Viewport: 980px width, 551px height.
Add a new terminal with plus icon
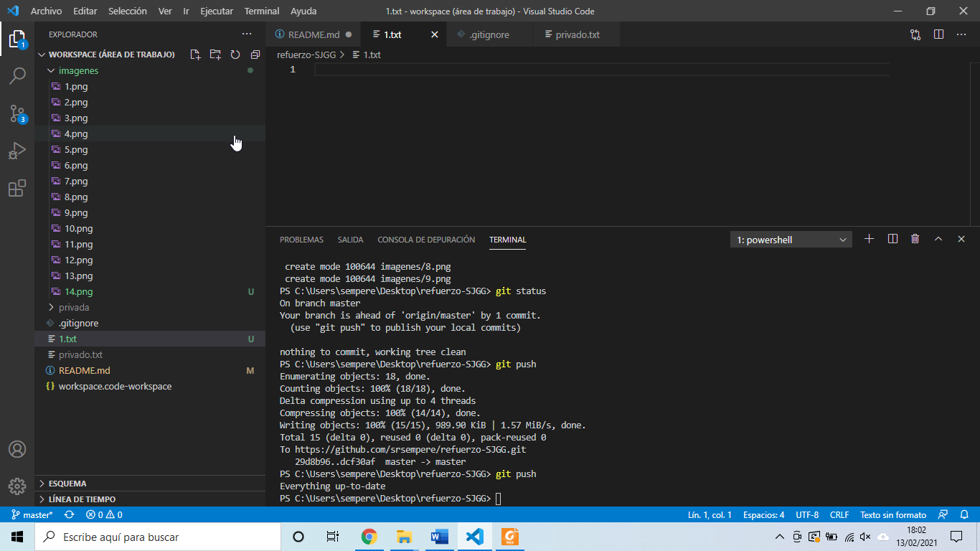pyautogui.click(x=869, y=239)
